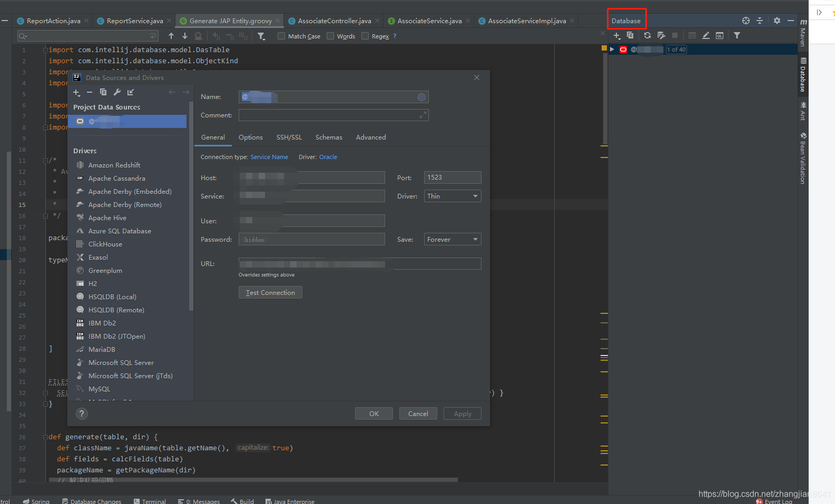This screenshot has width=835, height=504.
Task: Open table editor icon in Database panel
Action: (x=692, y=35)
